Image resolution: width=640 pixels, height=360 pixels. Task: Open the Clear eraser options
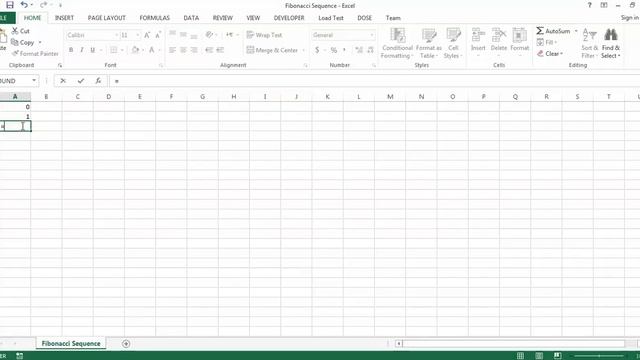tap(550, 53)
